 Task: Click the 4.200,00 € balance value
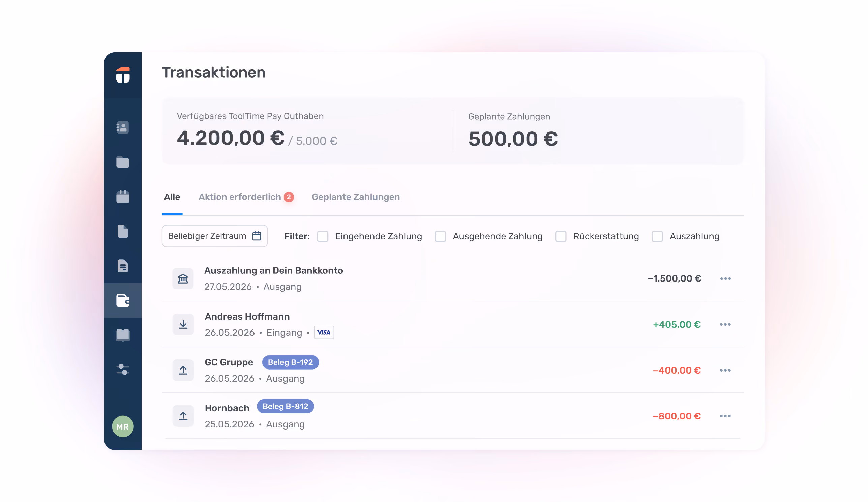coord(231,138)
